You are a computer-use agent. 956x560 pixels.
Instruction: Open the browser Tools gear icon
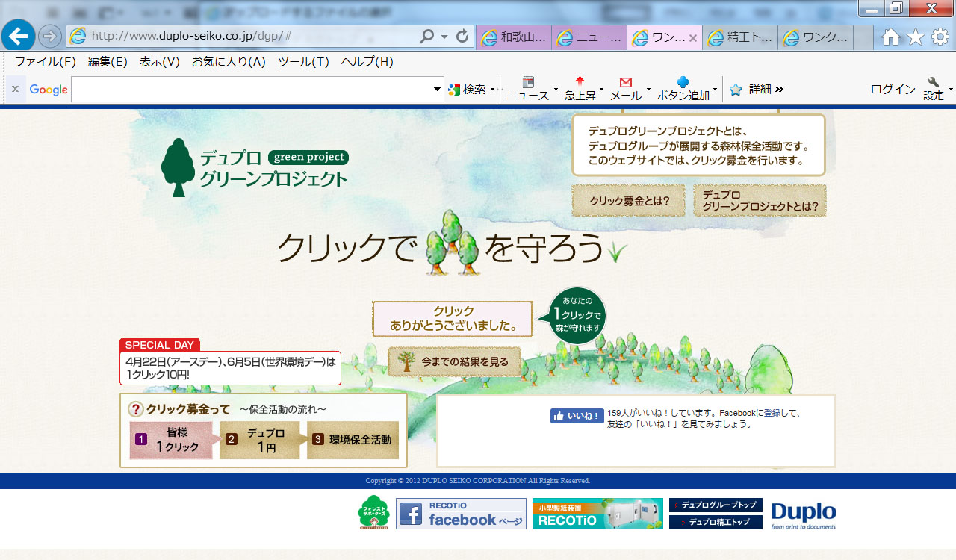tap(940, 37)
